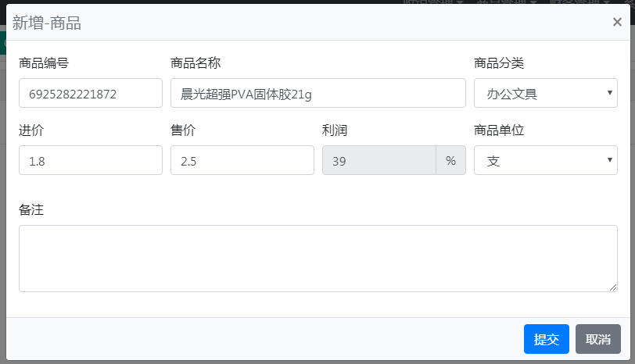This screenshot has height=364, width=635.
Task: Click the 售价 label
Action: (183, 130)
